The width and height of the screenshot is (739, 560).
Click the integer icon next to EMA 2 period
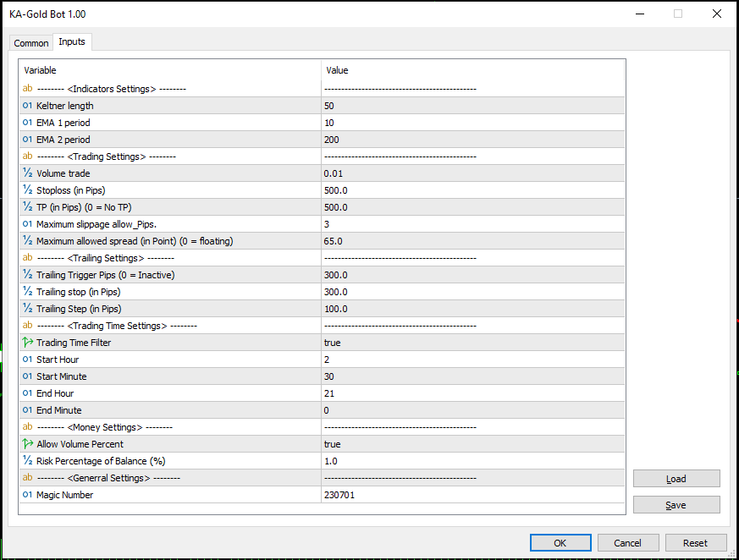(x=26, y=139)
